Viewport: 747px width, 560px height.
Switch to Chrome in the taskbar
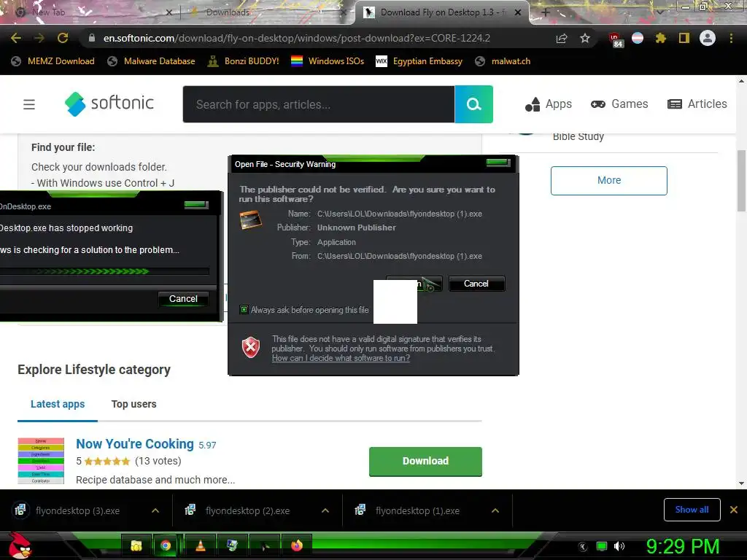pos(166,545)
